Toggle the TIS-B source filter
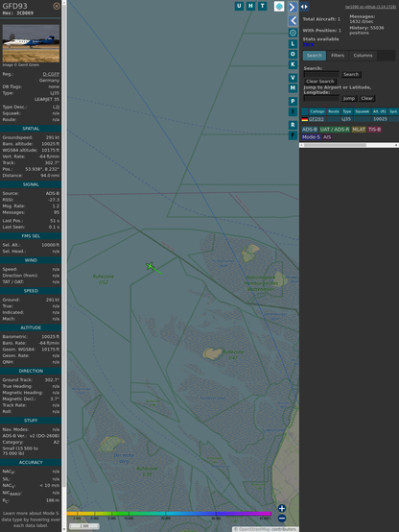The height and width of the screenshot is (532, 399). pyautogui.click(x=374, y=130)
